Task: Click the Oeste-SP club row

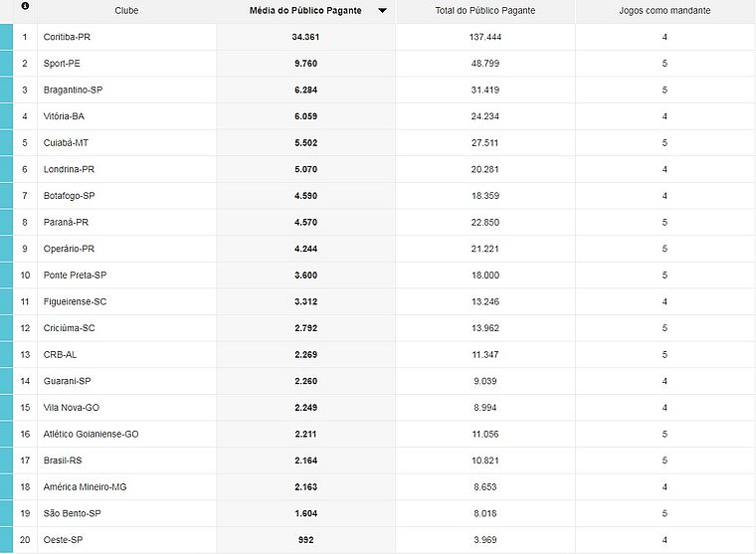Action: click(x=64, y=540)
